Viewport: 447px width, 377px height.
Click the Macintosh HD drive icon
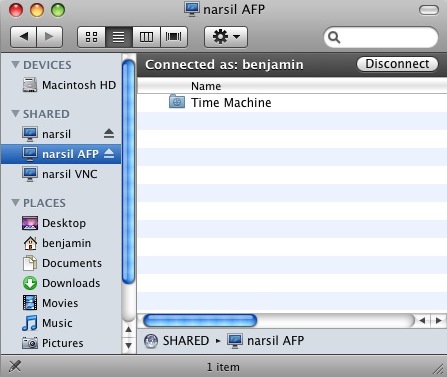30,85
